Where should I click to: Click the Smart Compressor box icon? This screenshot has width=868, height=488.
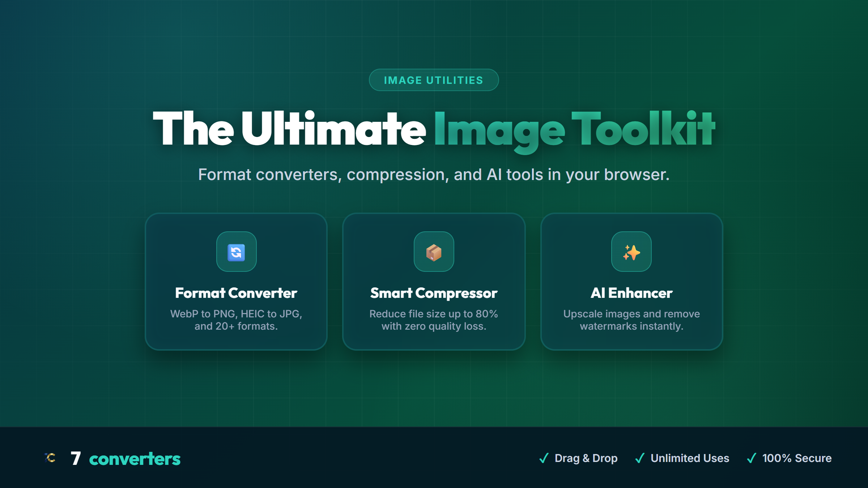pos(434,252)
